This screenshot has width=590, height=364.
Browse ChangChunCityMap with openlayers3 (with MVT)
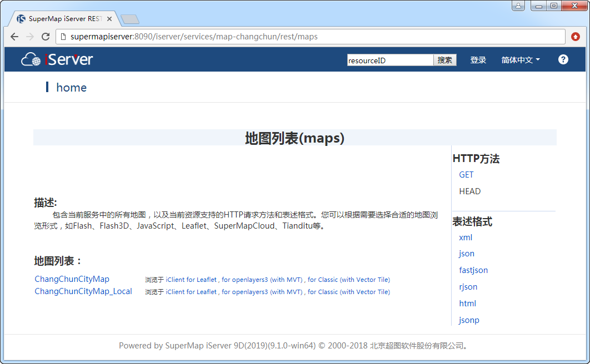point(262,280)
